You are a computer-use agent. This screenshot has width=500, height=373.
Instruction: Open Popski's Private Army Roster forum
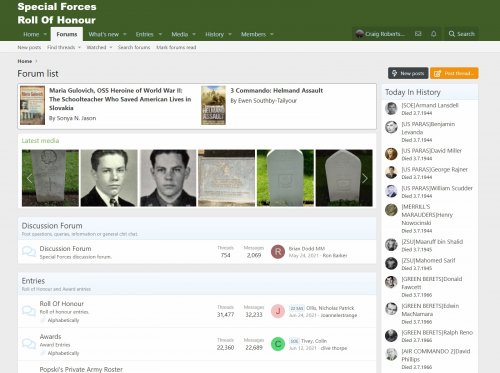click(81, 369)
